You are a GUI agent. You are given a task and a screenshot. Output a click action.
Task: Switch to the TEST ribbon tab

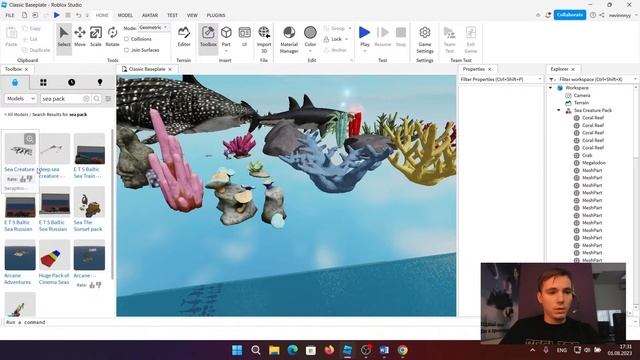(x=172, y=15)
